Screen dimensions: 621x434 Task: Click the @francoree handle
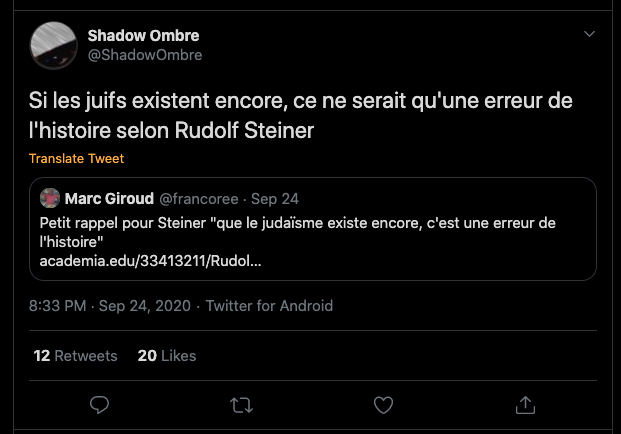[x=199, y=198]
